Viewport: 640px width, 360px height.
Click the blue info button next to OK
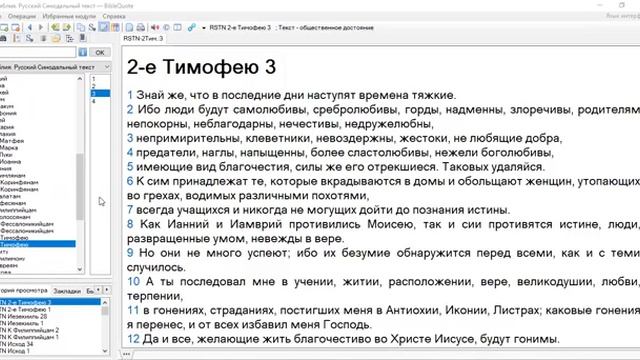82,52
